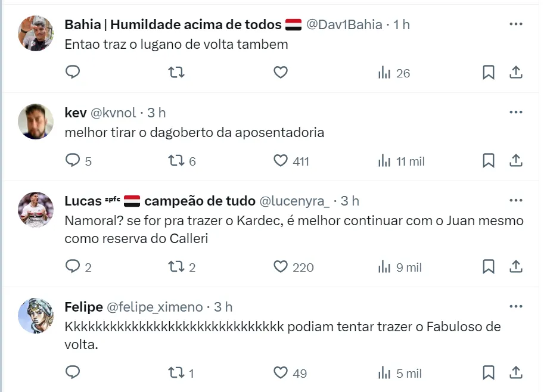This screenshot has height=392, width=544.
Task: Retweet kev's dagoberto tweet
Action: pyautogui.click(x=176, y=161)
